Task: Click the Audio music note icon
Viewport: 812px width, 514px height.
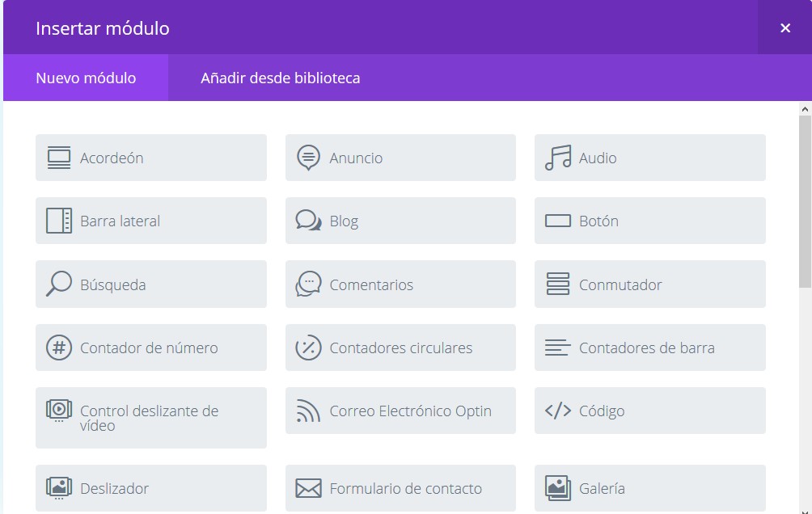Action: point(558,158)
